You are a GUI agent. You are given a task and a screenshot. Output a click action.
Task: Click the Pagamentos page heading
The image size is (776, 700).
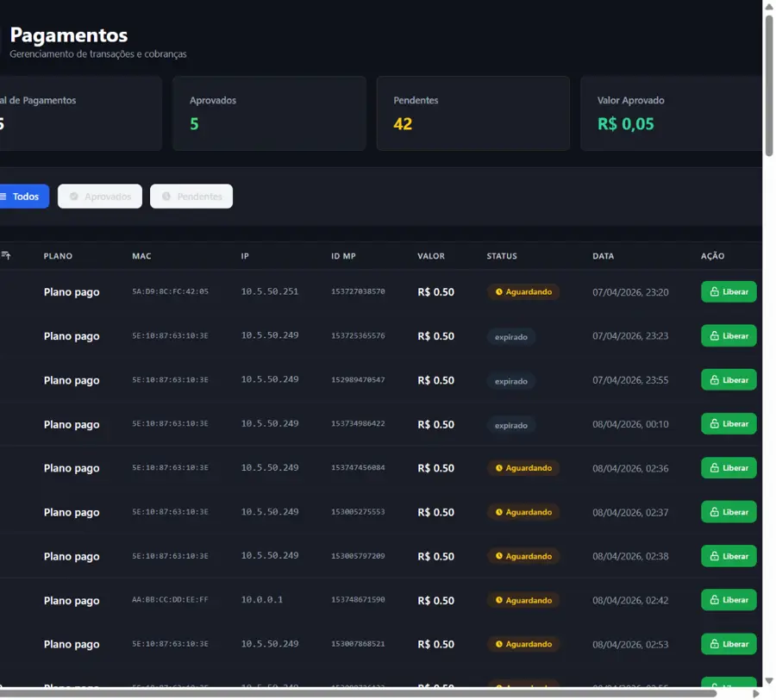pos(69,35)
